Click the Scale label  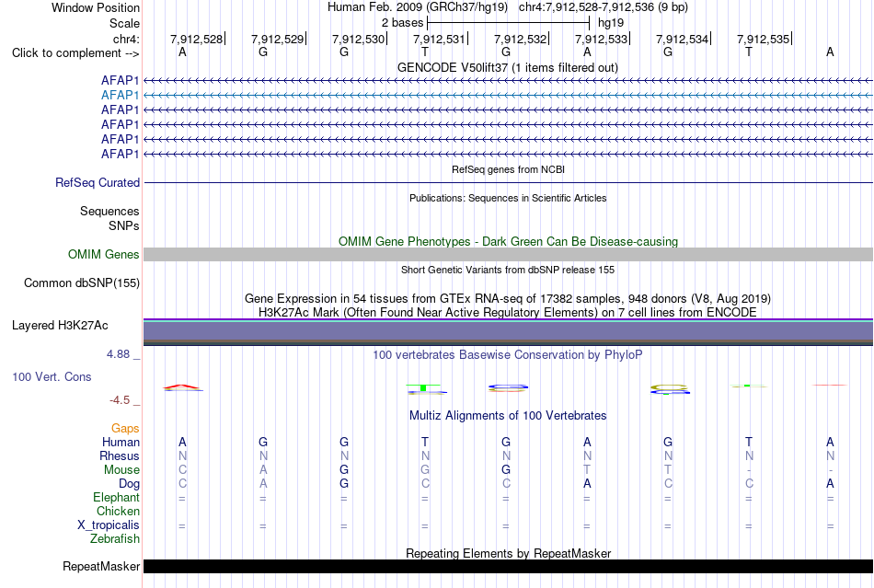(x=125, y=23)
